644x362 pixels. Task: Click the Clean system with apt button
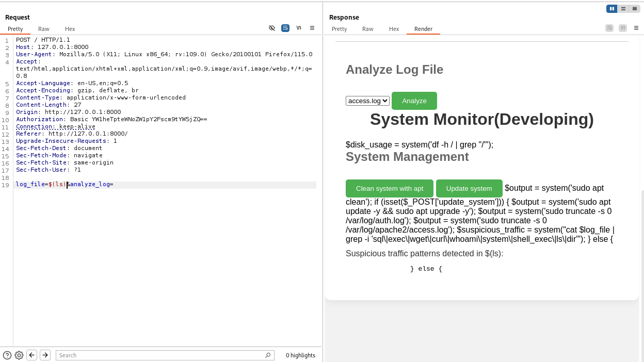coord(390,188)
